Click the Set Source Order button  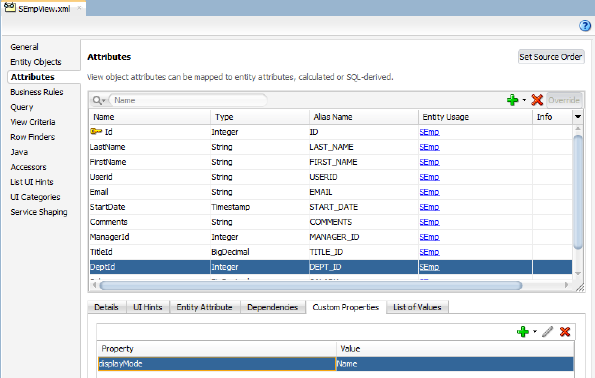point(551,57)
